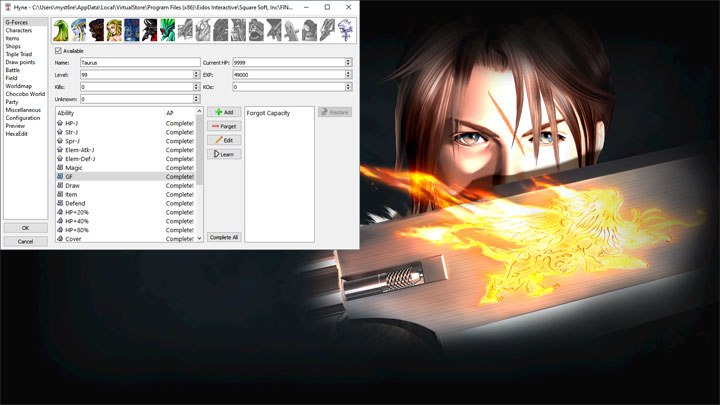Viewport: 720px width, 405px height.
Task: Select the HP-J ability row
Action: click(x=125, y=123)
